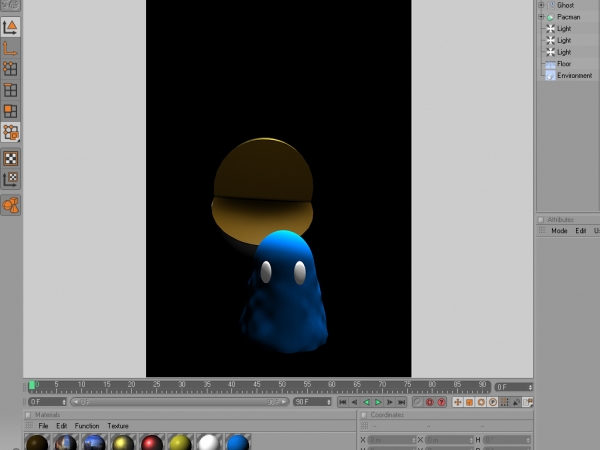
Task: Click the start frame 0 F field
Action: click(x=47, y=402)
